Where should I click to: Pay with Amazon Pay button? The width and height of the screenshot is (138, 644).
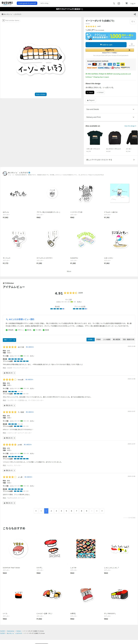pyautogui.click(x=110, y=50)
